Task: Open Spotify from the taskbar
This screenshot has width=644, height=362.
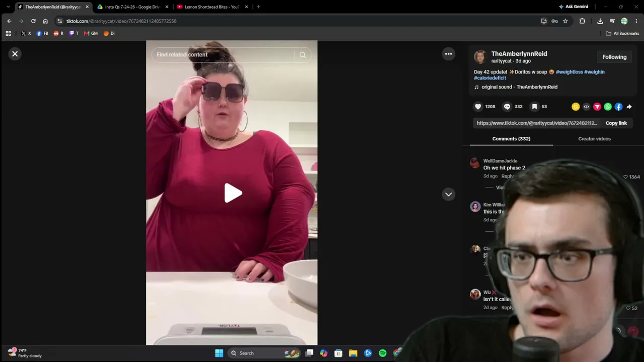Action: [382, 353]
